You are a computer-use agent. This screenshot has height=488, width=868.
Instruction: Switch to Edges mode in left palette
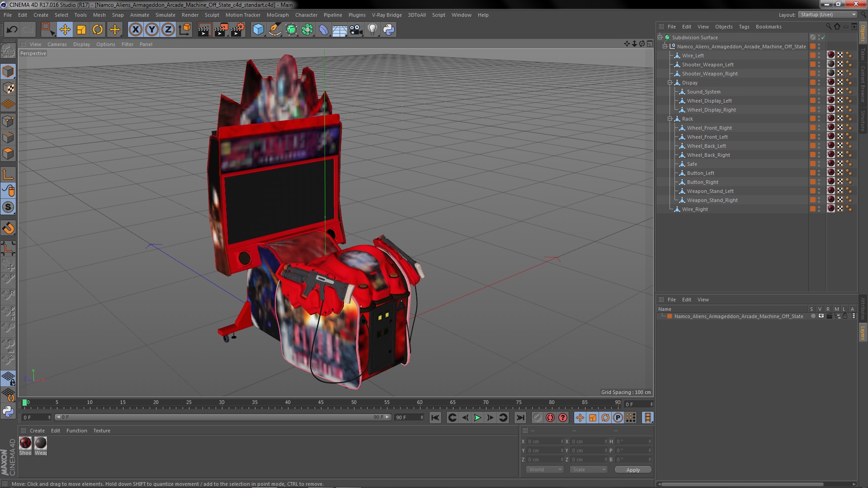coord(8,137)
